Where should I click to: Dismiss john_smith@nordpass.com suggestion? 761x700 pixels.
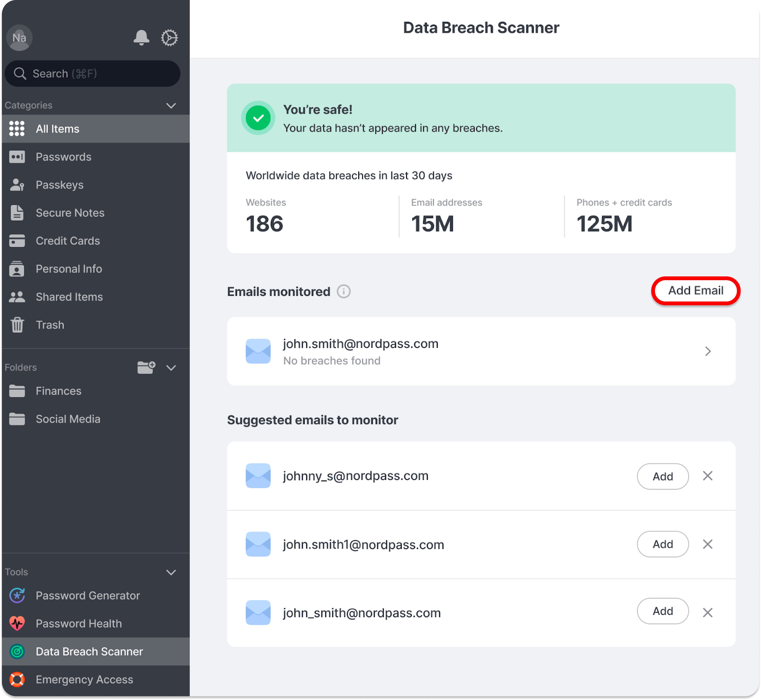coord(708,612)
